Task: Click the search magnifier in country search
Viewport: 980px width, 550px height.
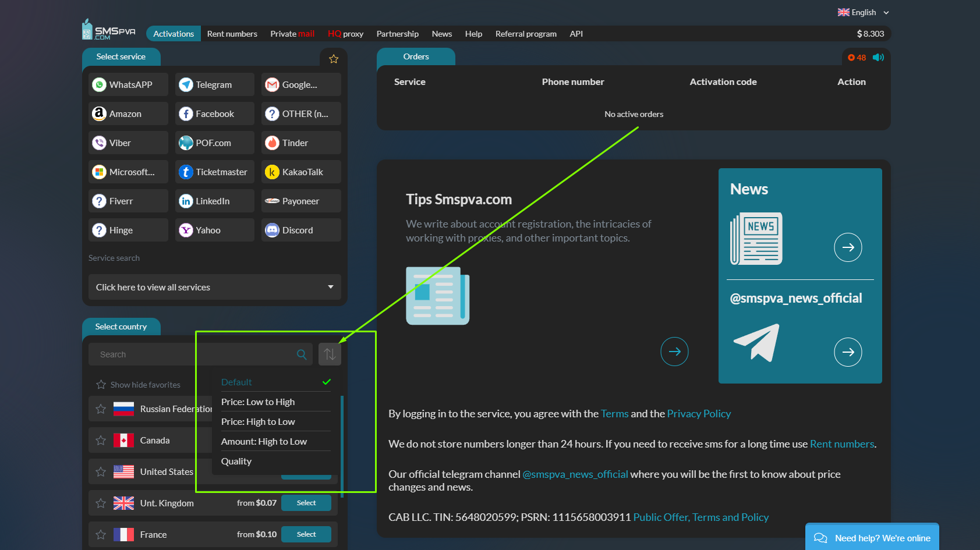Action: [302, 354]
